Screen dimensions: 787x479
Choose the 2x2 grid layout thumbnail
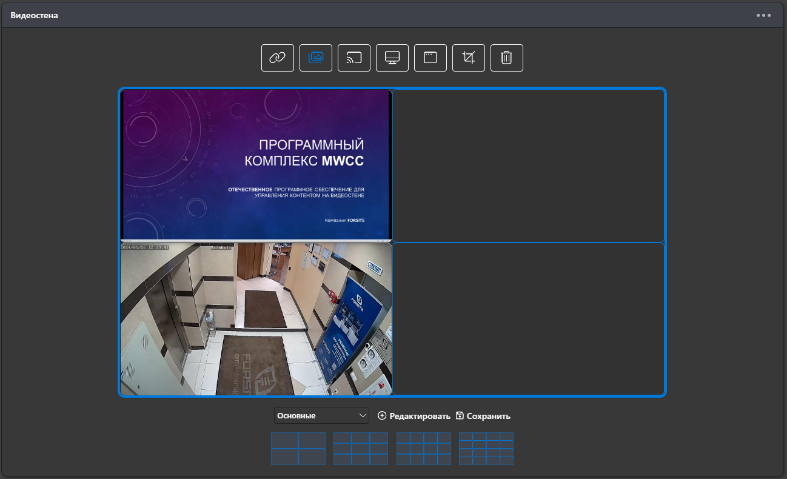(x=299, y=448)
